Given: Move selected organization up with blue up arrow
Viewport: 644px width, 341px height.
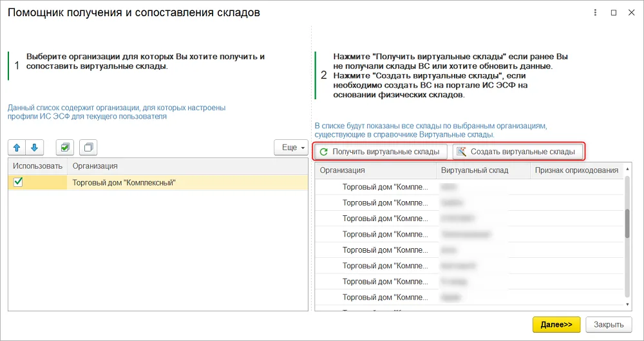Looking at the screenshot, I should [17, 148].
